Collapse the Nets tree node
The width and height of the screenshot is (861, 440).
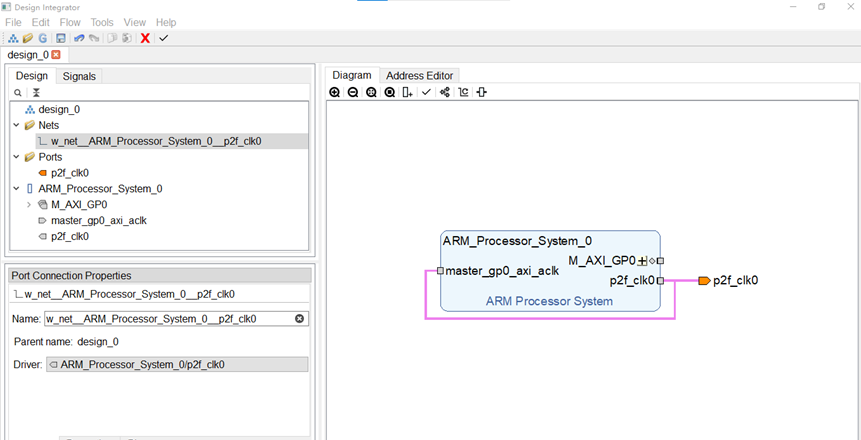point(15,125)
